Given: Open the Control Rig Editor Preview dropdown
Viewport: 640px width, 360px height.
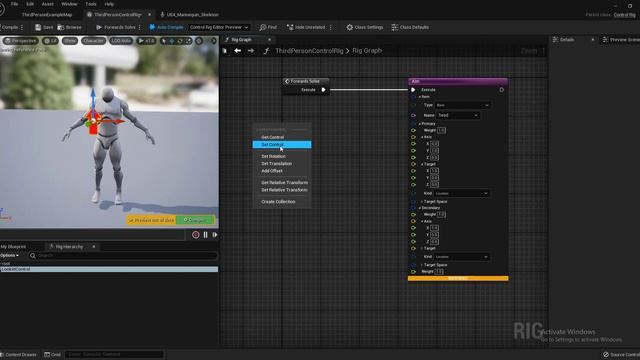Looking at the screenshot, I should [219, 27].
